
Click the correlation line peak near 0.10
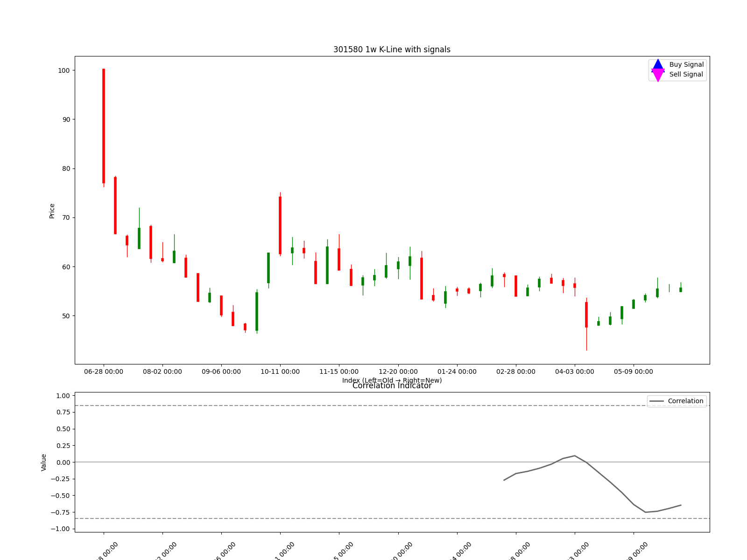575,455
